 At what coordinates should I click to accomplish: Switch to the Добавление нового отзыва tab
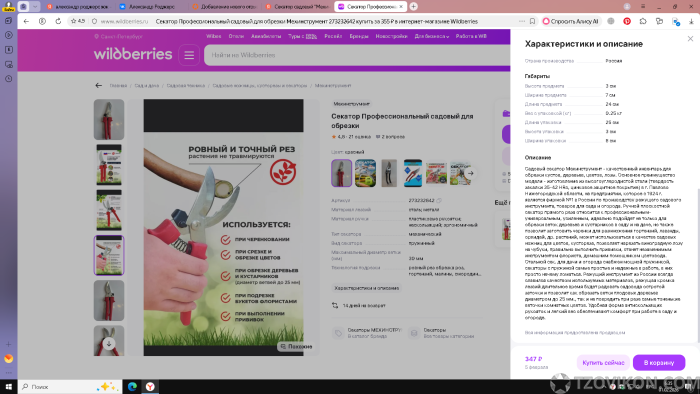[224, 6]
